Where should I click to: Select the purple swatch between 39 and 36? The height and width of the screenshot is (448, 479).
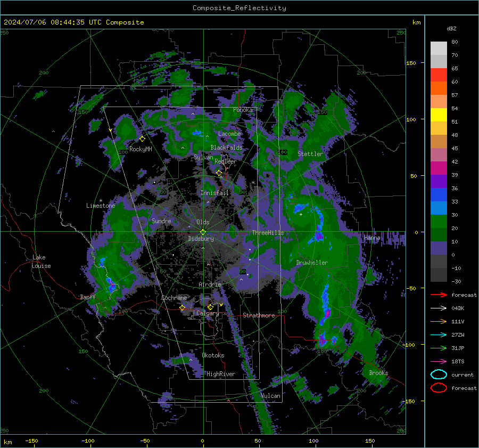(x=439, y=181)
